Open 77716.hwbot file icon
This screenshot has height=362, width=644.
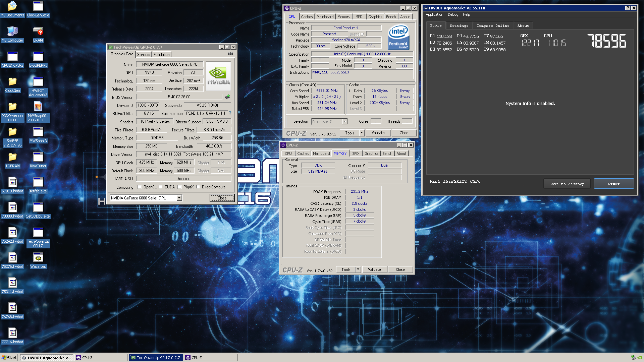[12, 336]
